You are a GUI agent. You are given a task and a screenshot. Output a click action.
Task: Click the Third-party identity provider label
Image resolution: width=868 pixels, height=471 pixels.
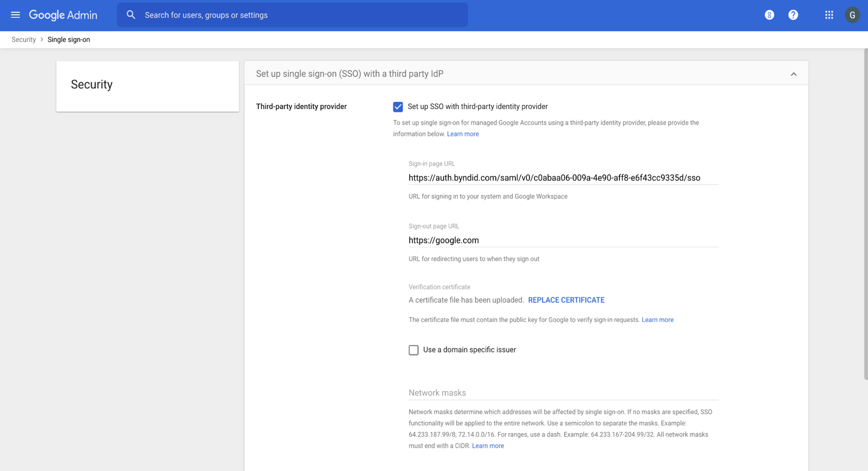[302, 106]
